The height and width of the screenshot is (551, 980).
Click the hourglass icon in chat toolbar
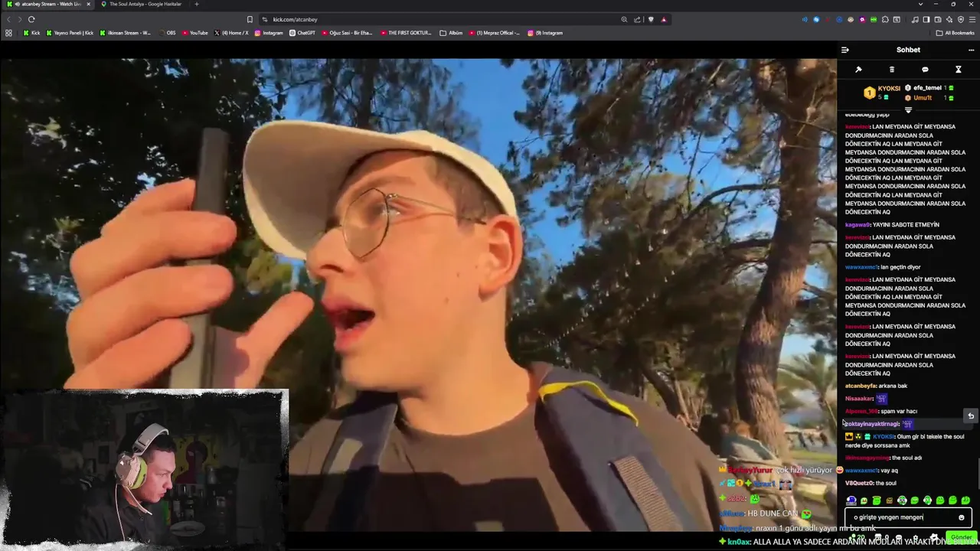(958, 70)
